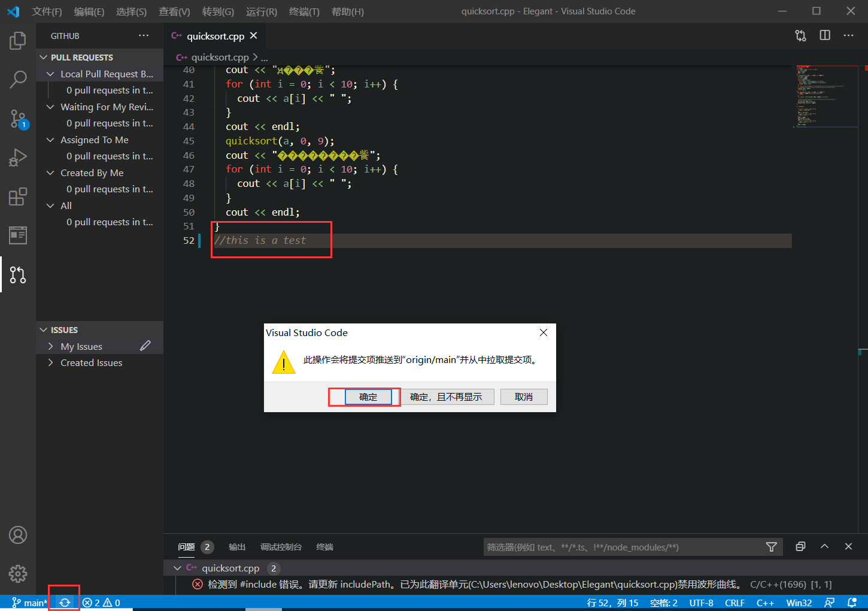
Task: Click the red error icon in the problem row
Action: click(197, 584)
